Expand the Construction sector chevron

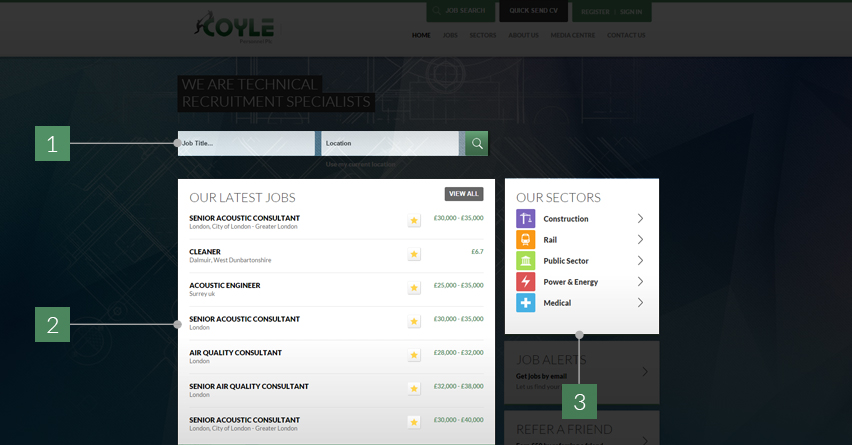coord(640,218)
